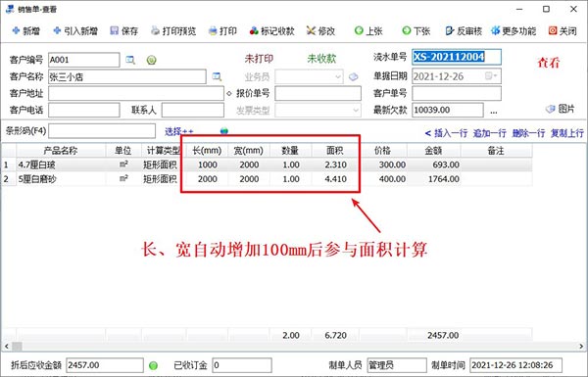
Task: Expand the 业务员 dropdown
Action: (338, 77)
